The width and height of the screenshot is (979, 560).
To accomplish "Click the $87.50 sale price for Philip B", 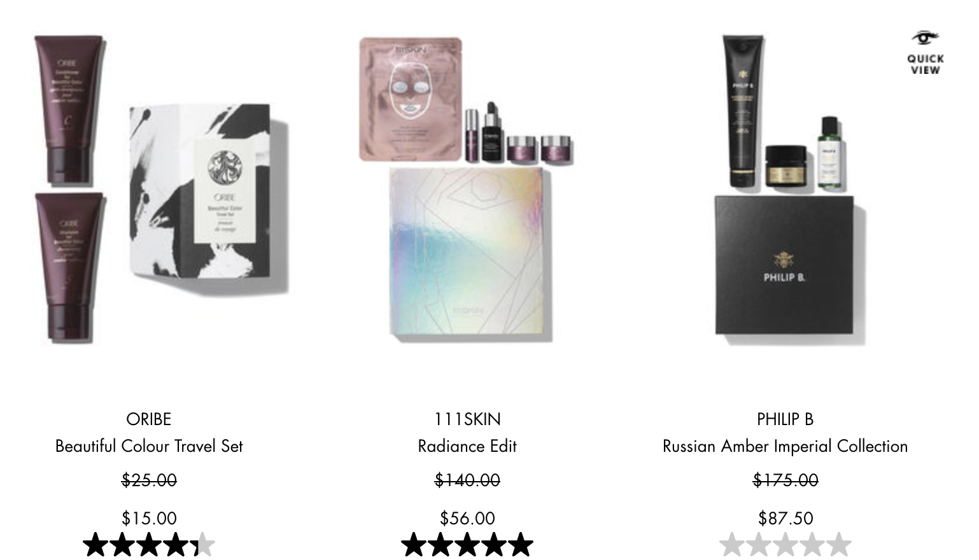I will [x=785, y=518].
